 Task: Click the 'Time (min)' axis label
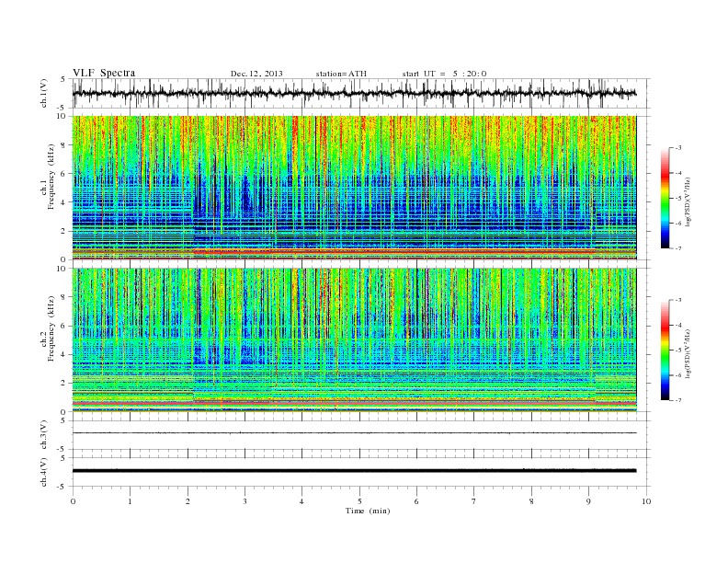pyautogui.click(x=368, y=511)
